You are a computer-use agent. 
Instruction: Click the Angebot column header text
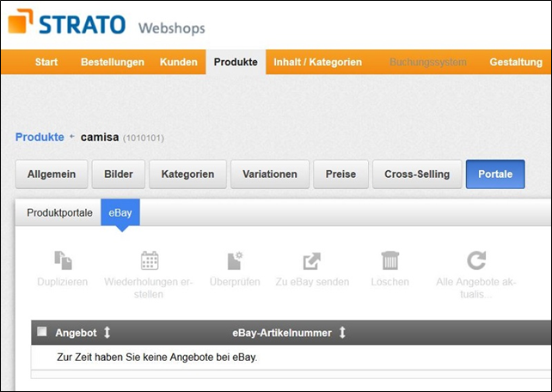[76, 333]
